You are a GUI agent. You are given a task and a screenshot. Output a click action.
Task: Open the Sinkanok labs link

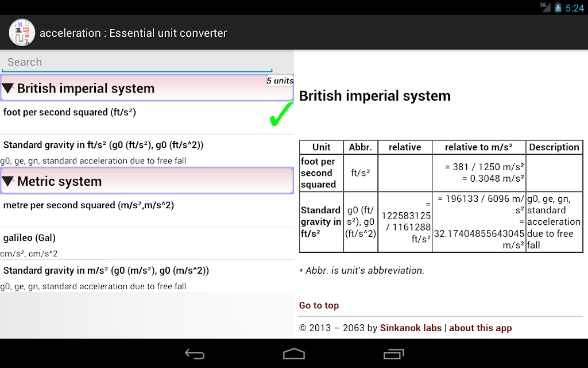pos(411,328)
